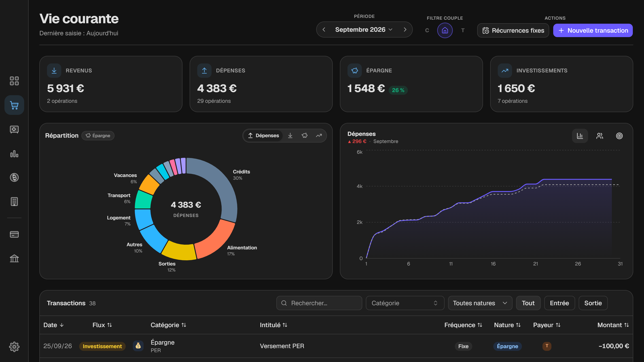Open the building receipt sidebar icon
The width and height of the screenshot is (644, 362).
pos(14,202)
